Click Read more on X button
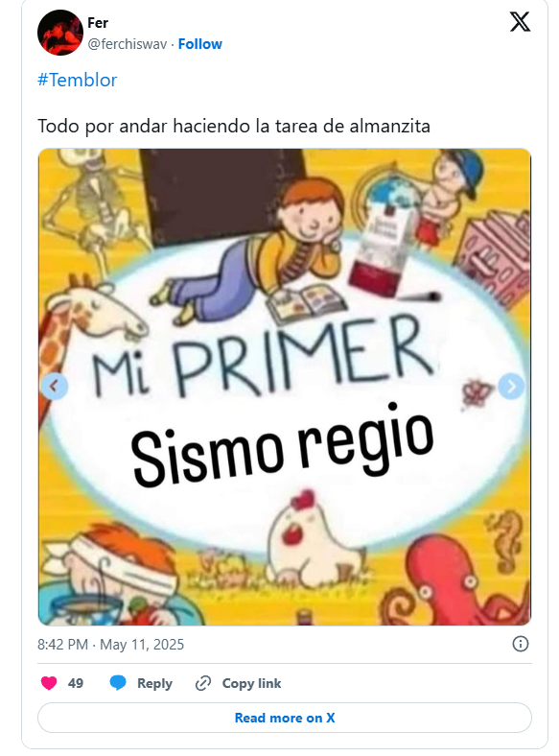 pos(285,718)
